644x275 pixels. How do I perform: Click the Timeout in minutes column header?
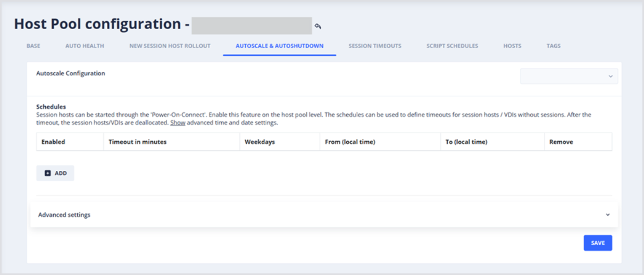click(137, 142)
